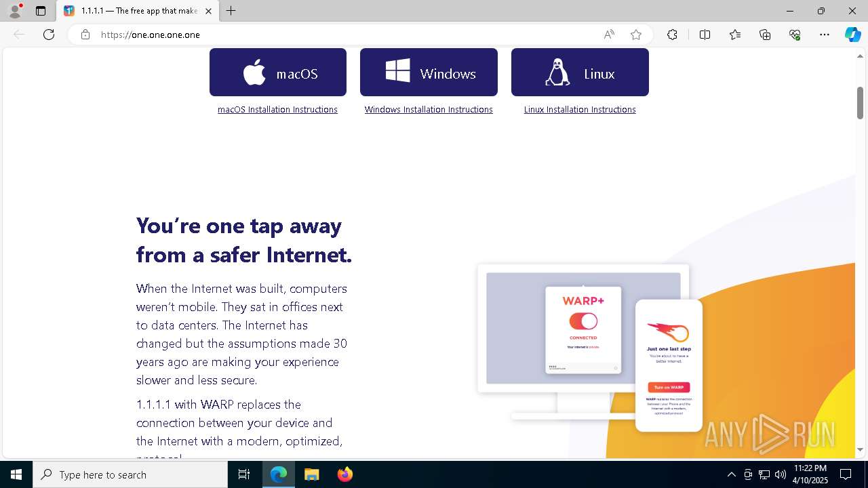Go back to previous page
868x488 pixels.
(19, 35)
